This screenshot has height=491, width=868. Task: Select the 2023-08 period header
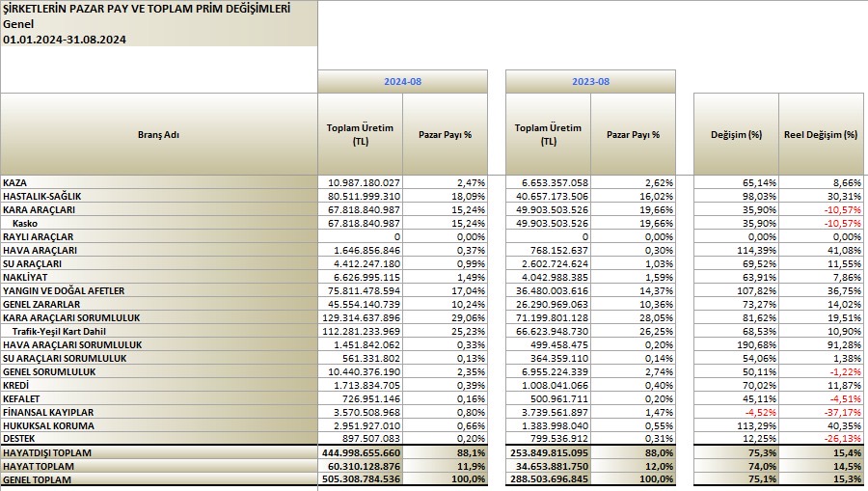click(590, 81)
